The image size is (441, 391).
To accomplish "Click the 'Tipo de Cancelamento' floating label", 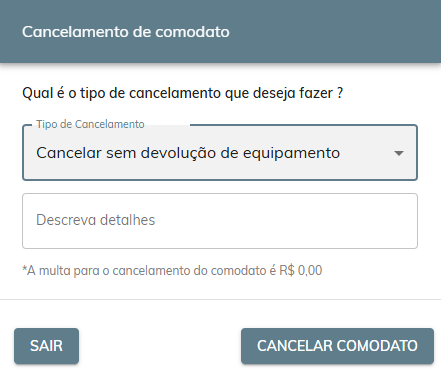I will click(90, 124).
